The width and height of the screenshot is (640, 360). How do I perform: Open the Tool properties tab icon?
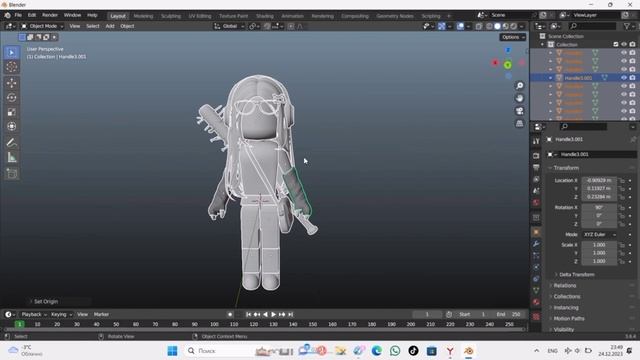tap(536, 141)
